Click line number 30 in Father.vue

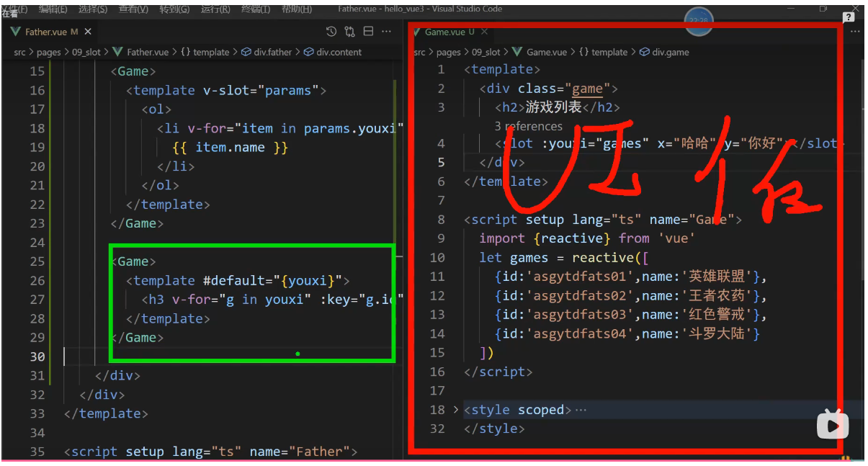(37, 357)
